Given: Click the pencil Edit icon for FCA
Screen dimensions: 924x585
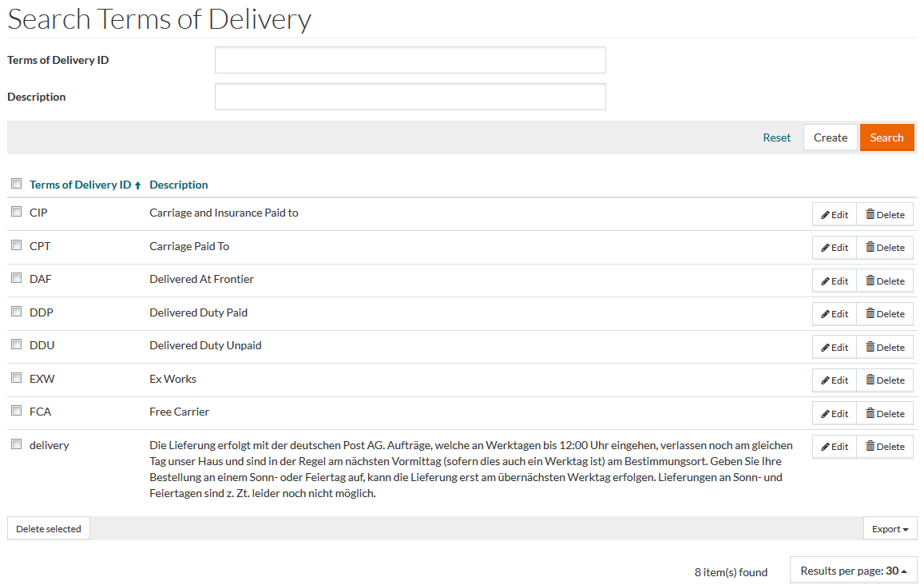Looking at the screenshot, I should [826, 414].
